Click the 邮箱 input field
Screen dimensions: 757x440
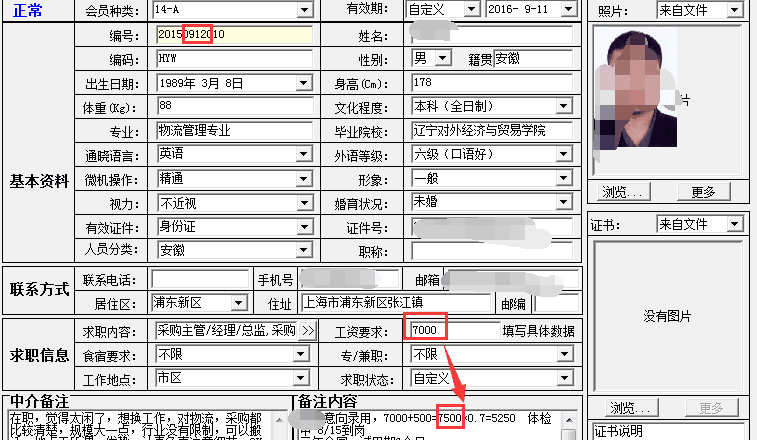click(512, 280)
